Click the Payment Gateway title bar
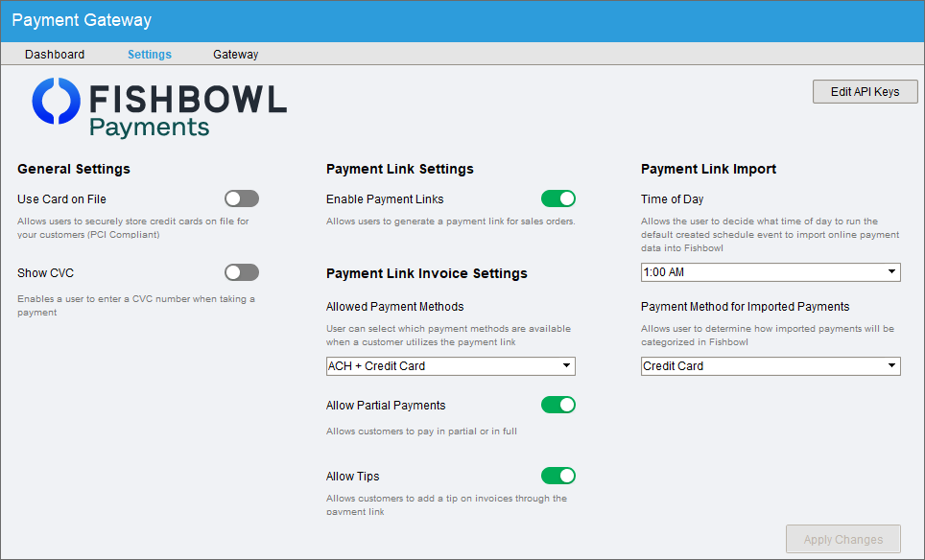Viewport: 925px width, 560px height. point(82,19)
